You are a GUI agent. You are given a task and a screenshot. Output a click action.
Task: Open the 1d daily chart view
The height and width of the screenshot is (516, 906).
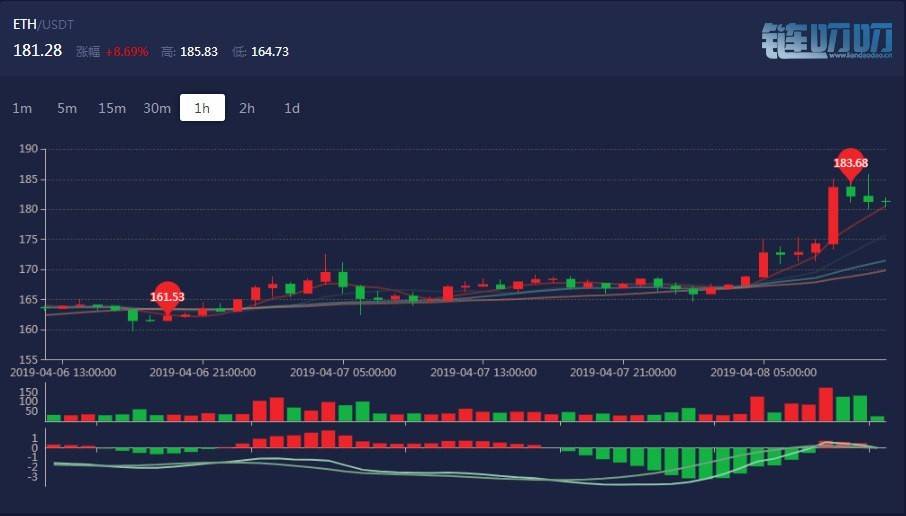coord(292,108)
